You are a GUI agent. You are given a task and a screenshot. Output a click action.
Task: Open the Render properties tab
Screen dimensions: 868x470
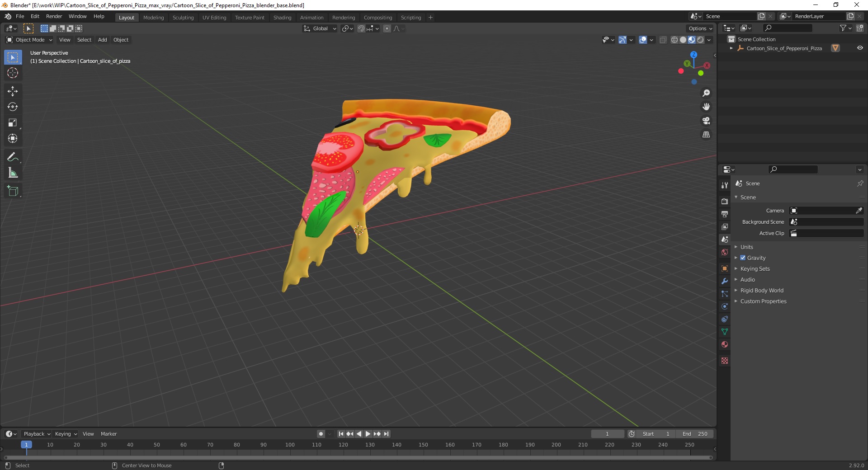tap(725, 201)
